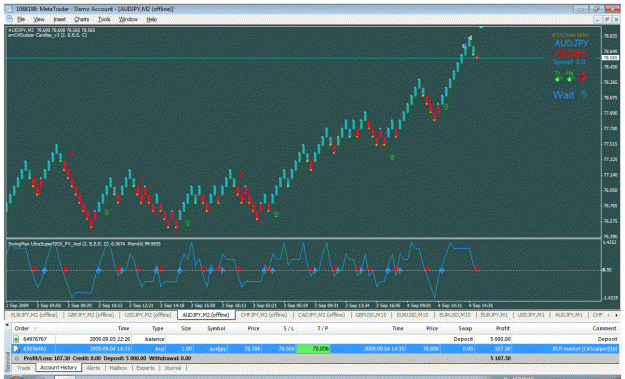Click the Tr green indicator light
625x379 pixels.
click(558, 79)
